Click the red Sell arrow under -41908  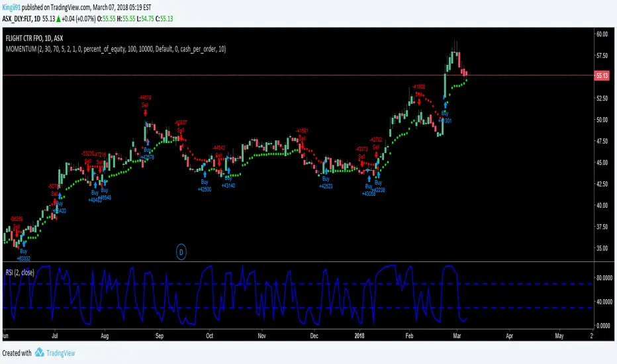point(420,102)
